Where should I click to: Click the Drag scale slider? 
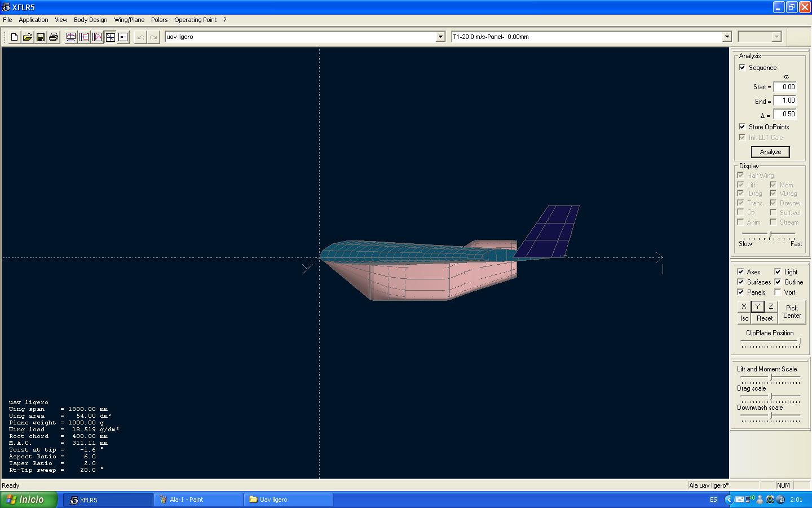pos(771,397)
